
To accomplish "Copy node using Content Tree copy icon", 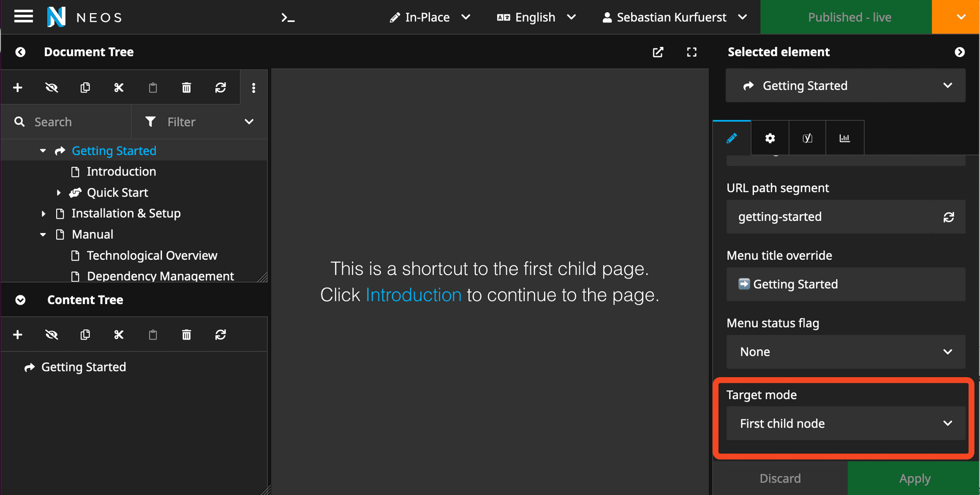I will coord(85,335).
